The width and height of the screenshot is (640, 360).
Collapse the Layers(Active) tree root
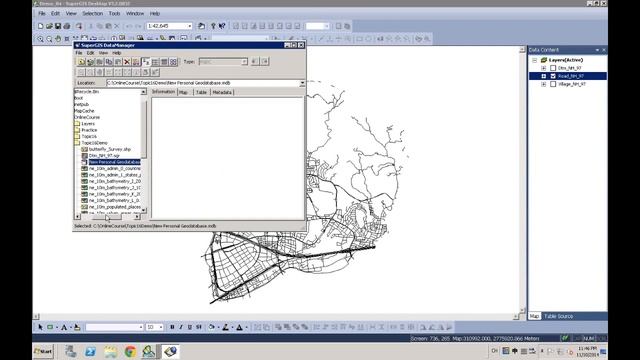[x=535, y=60]
